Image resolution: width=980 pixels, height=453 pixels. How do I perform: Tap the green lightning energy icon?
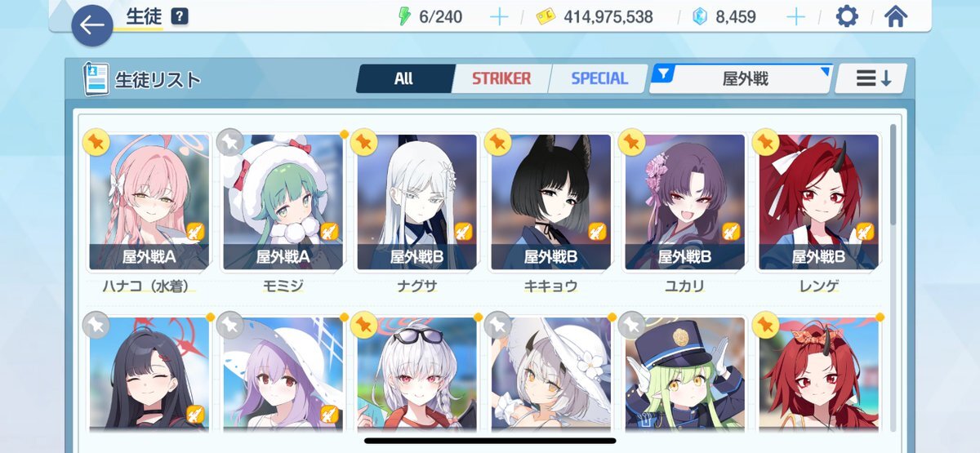pos(404,16)
